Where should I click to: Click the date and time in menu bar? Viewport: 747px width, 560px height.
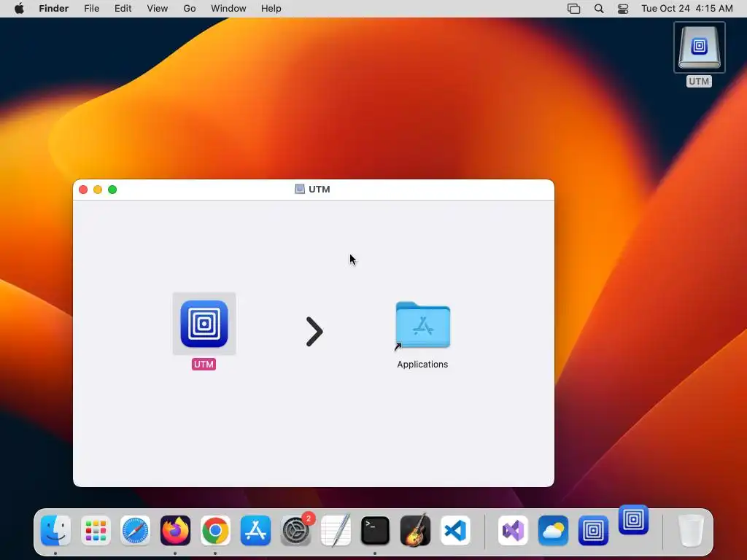point(687,9)
